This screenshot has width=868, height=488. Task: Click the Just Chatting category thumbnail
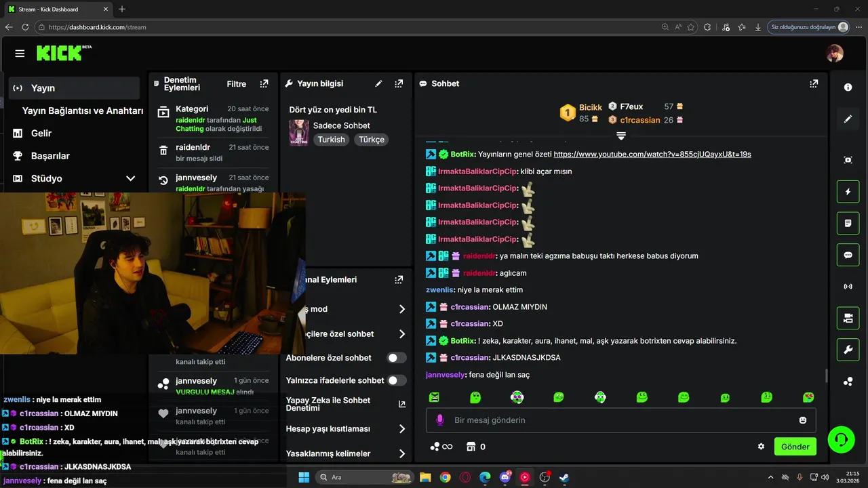point(299,133)
